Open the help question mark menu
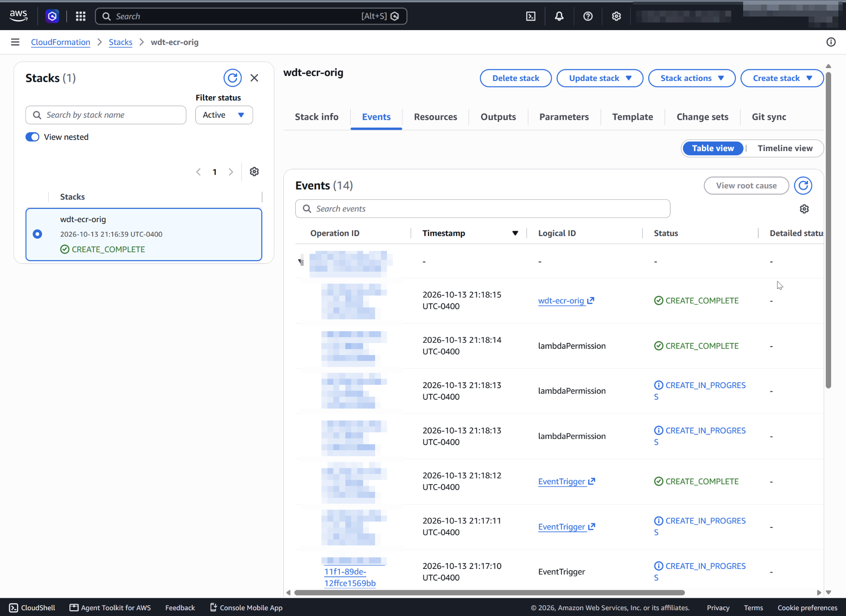 (588, 16)
